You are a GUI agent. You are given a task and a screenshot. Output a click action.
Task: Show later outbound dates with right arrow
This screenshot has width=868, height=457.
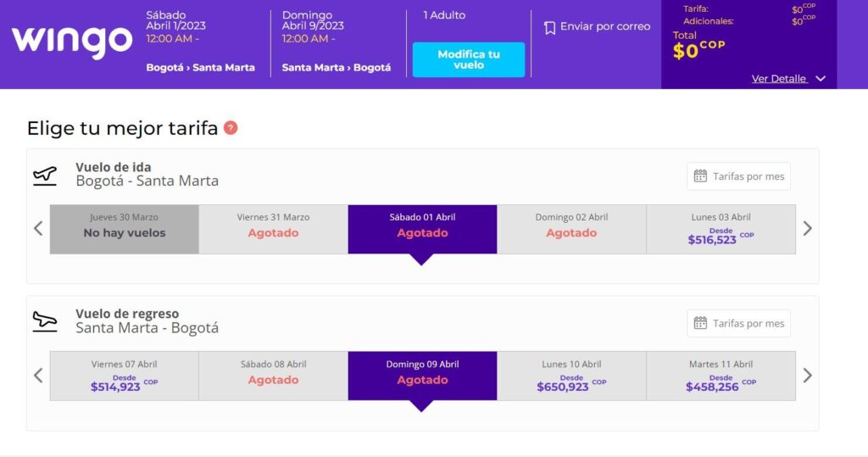coord(807,228)
